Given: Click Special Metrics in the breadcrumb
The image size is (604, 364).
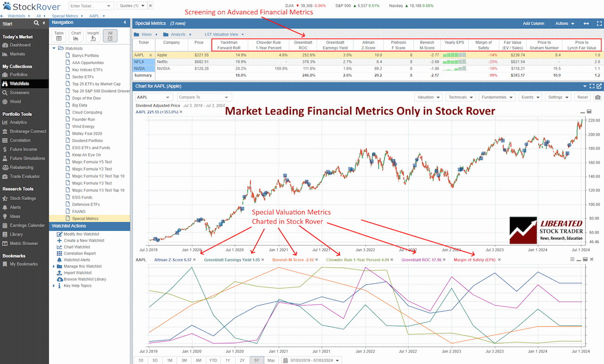Looking at the screenshot, I should pos(65,16).
